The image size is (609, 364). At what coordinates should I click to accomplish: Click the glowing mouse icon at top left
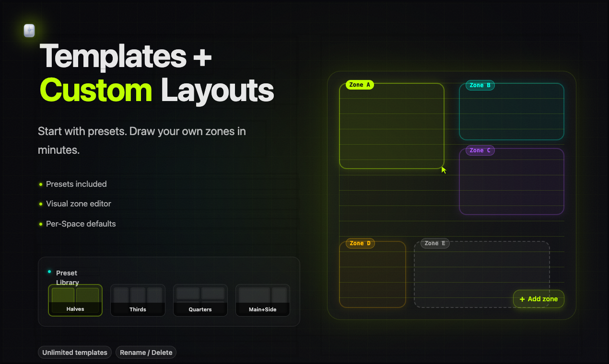pyautogui.click(x=29, y=31)
